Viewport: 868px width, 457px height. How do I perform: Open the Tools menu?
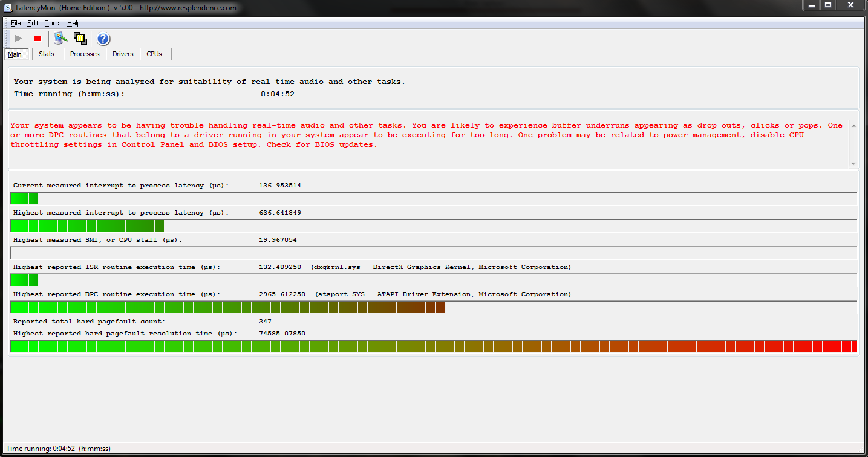[x=53, y=23]
